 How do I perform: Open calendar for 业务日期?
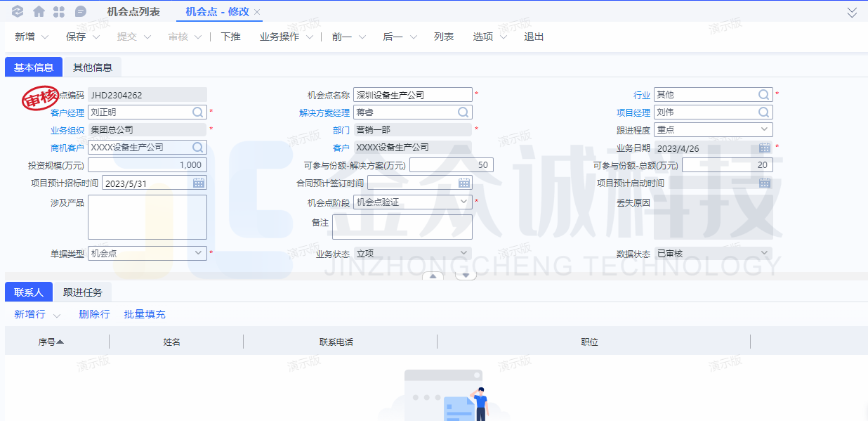765,147
